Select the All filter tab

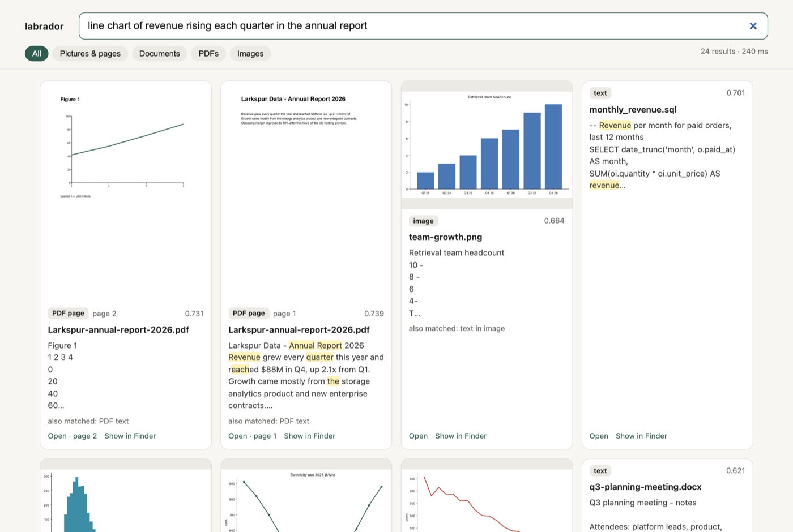pos(37,53)
